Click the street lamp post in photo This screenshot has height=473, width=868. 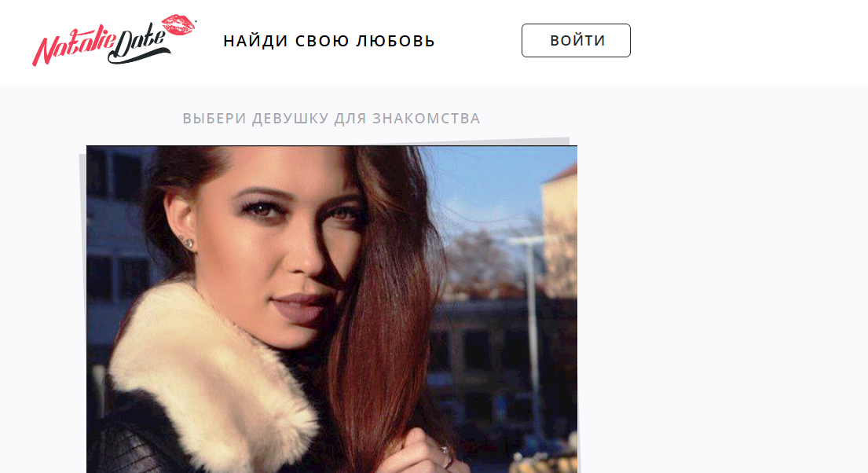(533, 332)
